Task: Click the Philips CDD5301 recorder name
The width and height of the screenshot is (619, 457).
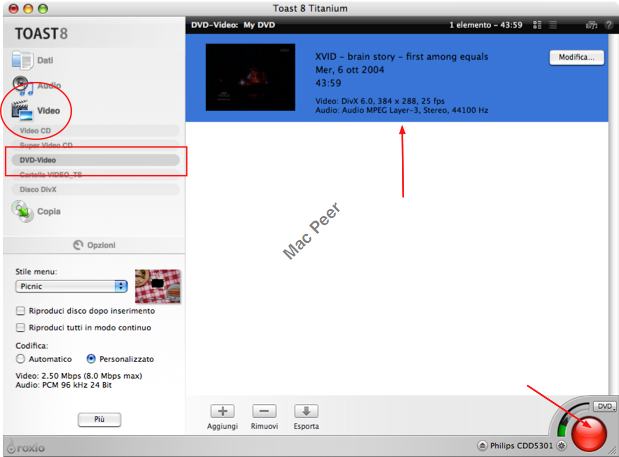Action: click(x=521, y=446)
